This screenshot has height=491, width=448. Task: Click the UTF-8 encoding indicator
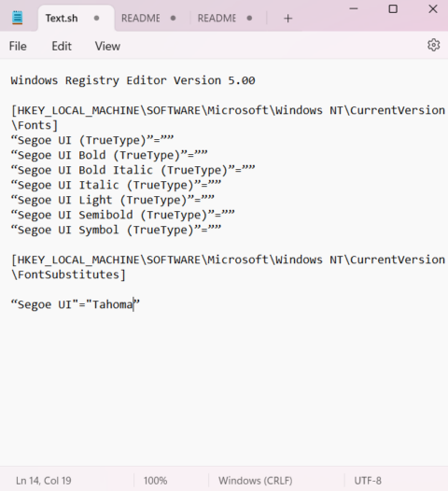(x=368, y=481)
